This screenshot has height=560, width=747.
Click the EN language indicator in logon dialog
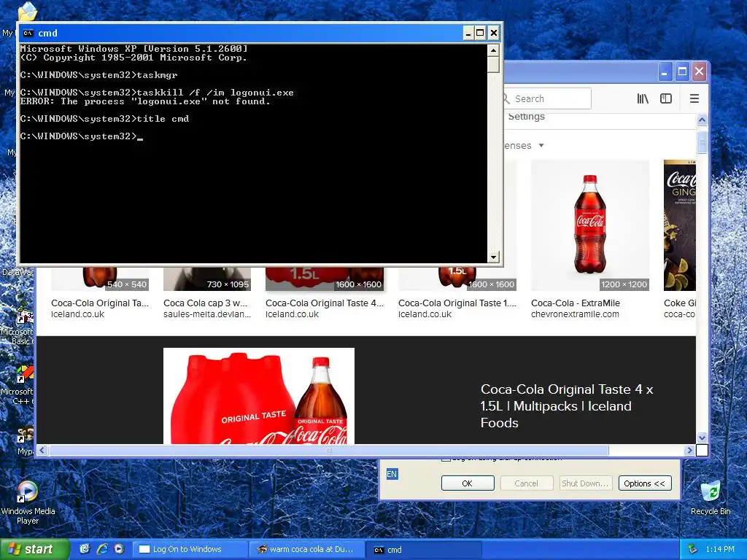[x=392, y=474]
